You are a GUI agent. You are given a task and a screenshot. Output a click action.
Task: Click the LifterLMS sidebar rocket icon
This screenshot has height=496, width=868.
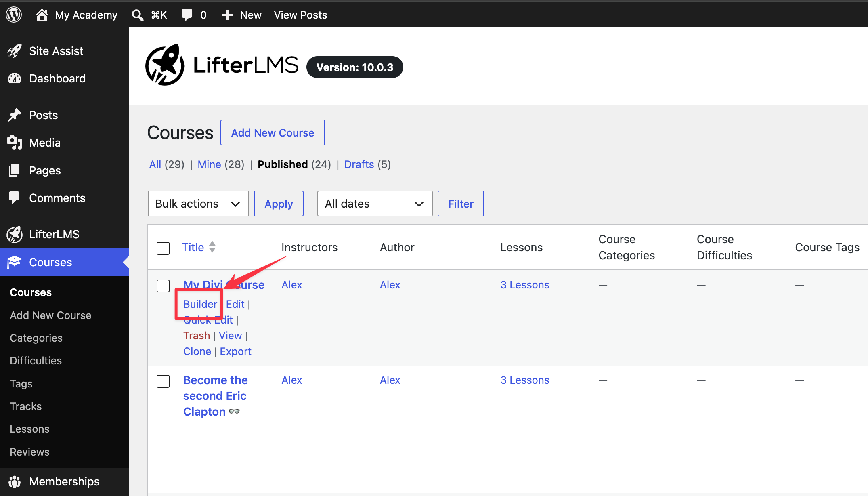[15, 234]
